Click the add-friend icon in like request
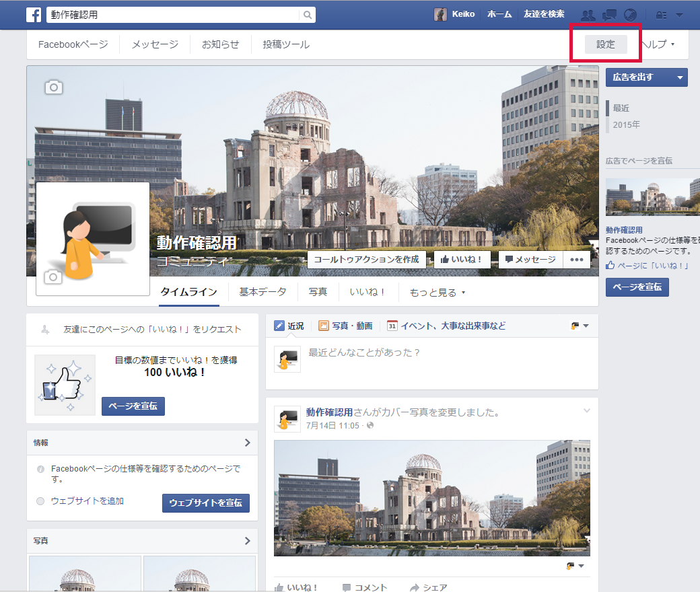This screenshot has width=700, height=592. click(45, 330)
